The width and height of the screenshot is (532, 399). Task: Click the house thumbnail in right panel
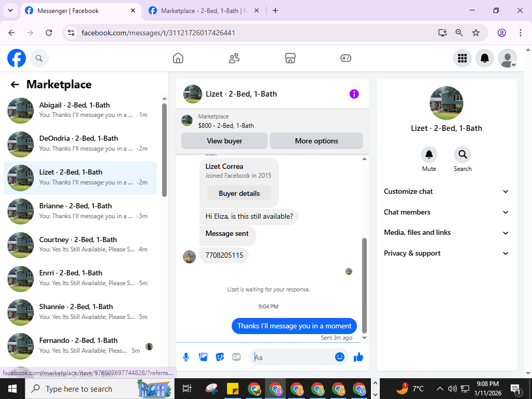click(x=446, y=103)
